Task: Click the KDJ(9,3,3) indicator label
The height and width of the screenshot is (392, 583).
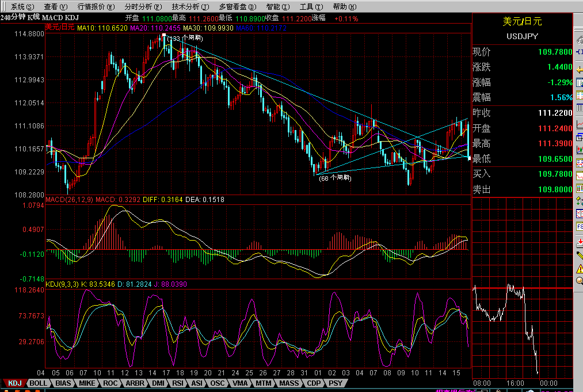Action: (x=62, y=284)
